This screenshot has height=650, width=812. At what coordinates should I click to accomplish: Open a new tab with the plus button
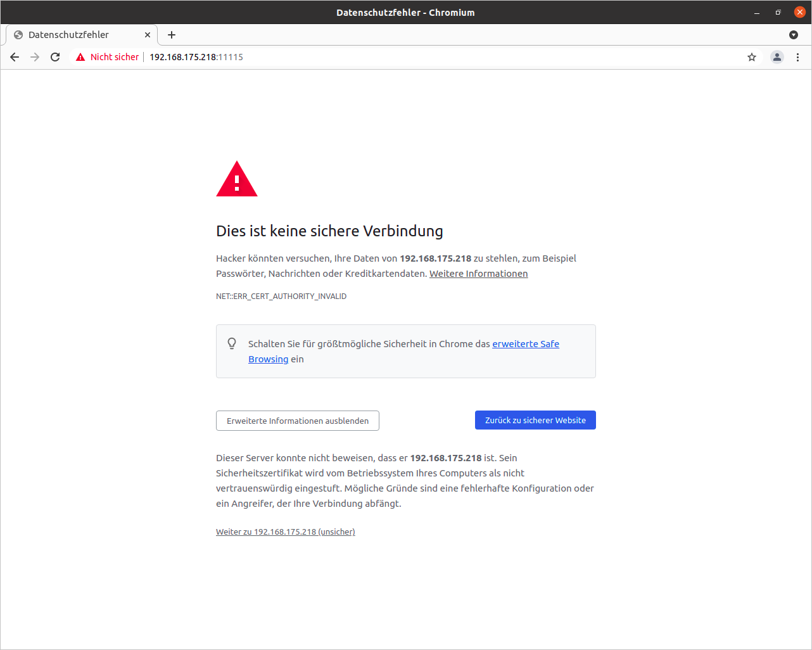(x=172, y=35)
